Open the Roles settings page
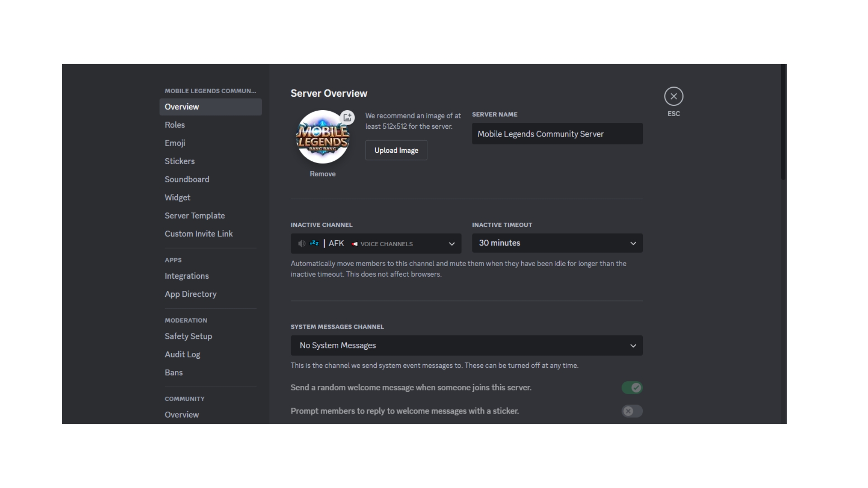Image resolution: width=868 pixels, height=488 pixels. pyautogui.click(x=175, y=125)
